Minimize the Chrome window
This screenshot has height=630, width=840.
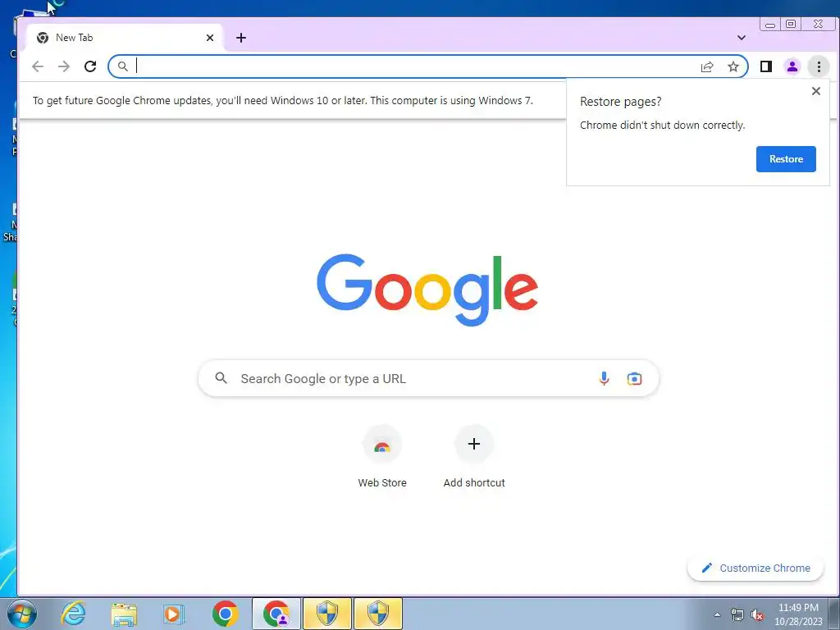coord(770,25)
